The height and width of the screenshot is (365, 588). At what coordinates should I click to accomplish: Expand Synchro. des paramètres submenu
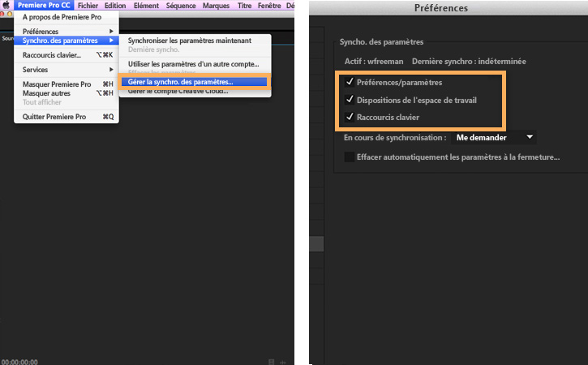(67, 40)
